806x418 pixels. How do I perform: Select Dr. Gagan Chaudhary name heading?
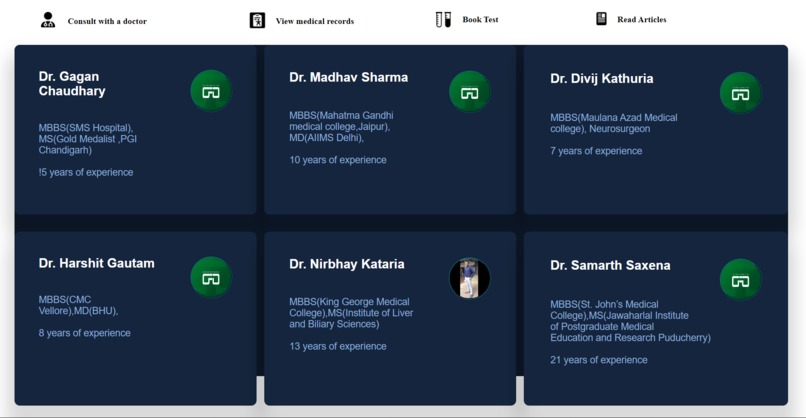pyautogui.click(x=72, y=84)
